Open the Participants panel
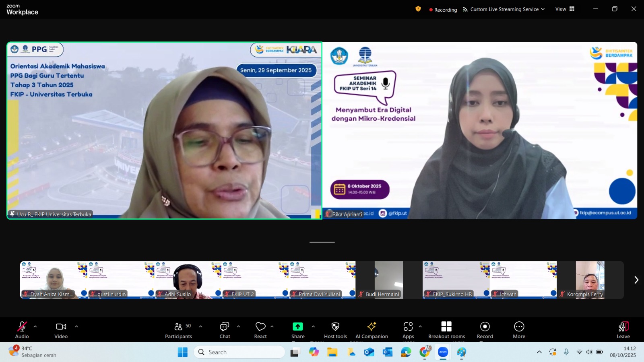The height and width of the screenshot is (362, 644). [x=178, y=330]
